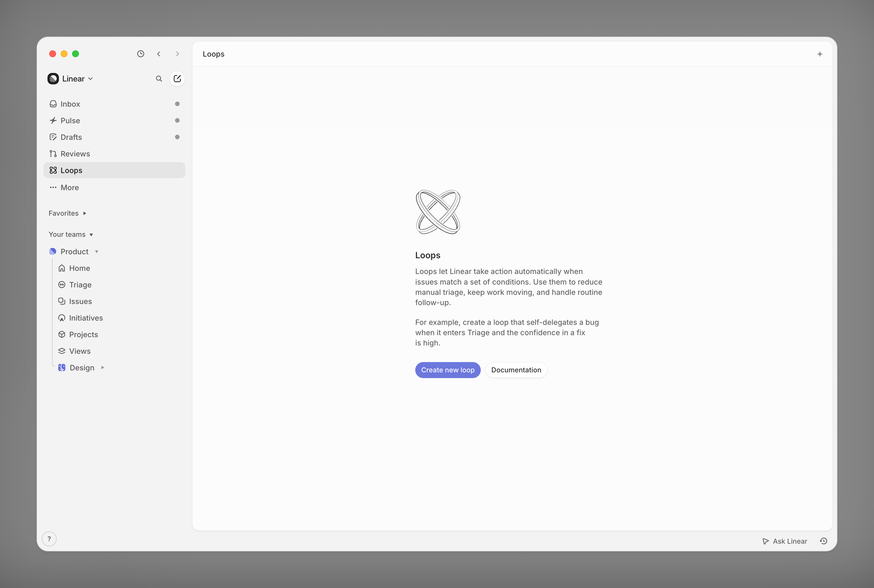874x588 pixels.
Task: Open Drafts in the sidebar
Action: [x=114, y=137]
